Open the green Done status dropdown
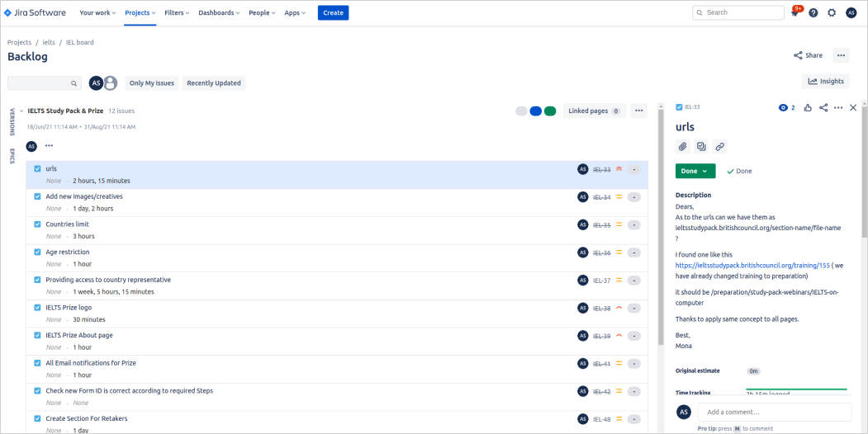868x434 pixels. tap(695, 171)
